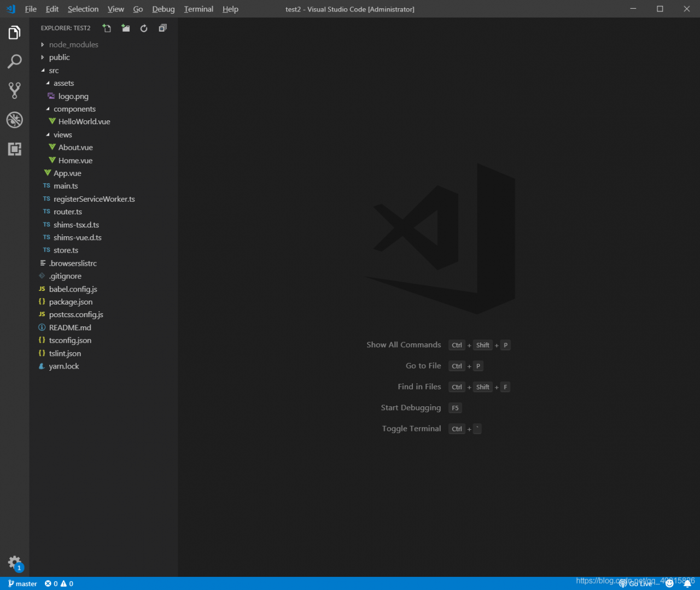Collapse all folders in Explorer
Viewport: 700px width, 590px height.
[162, 28]
